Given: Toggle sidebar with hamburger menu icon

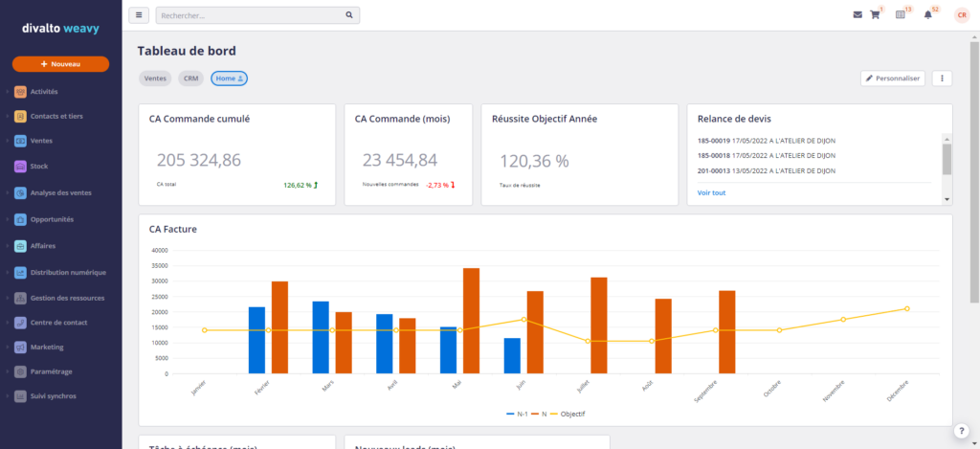Looking at the screenshot, I should (138, 15).
